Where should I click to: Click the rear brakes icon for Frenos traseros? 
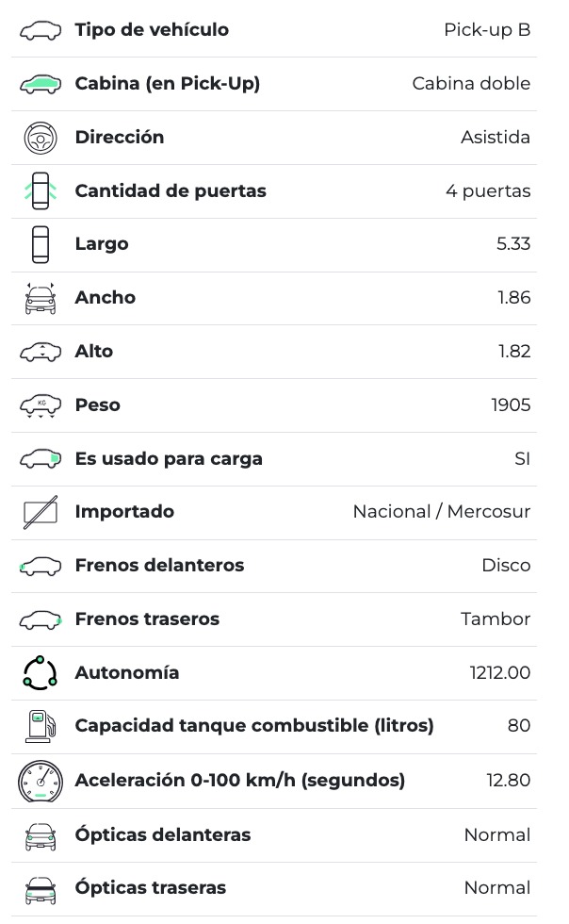point(41,619)
